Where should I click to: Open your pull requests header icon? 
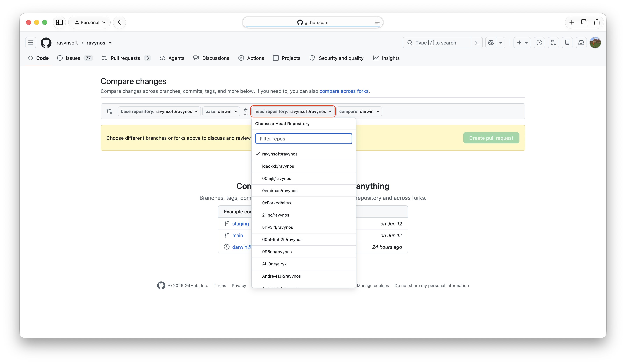point(553,43)
